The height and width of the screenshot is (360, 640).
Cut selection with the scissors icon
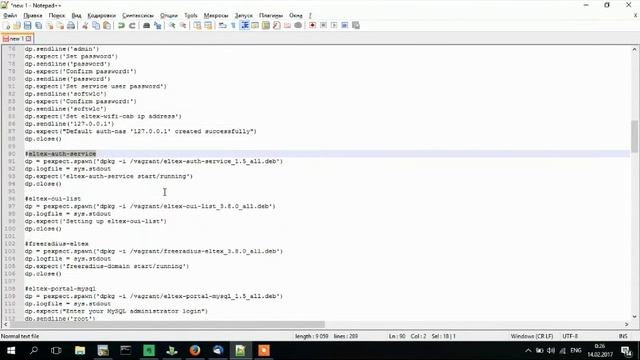(x=85, y=25)
